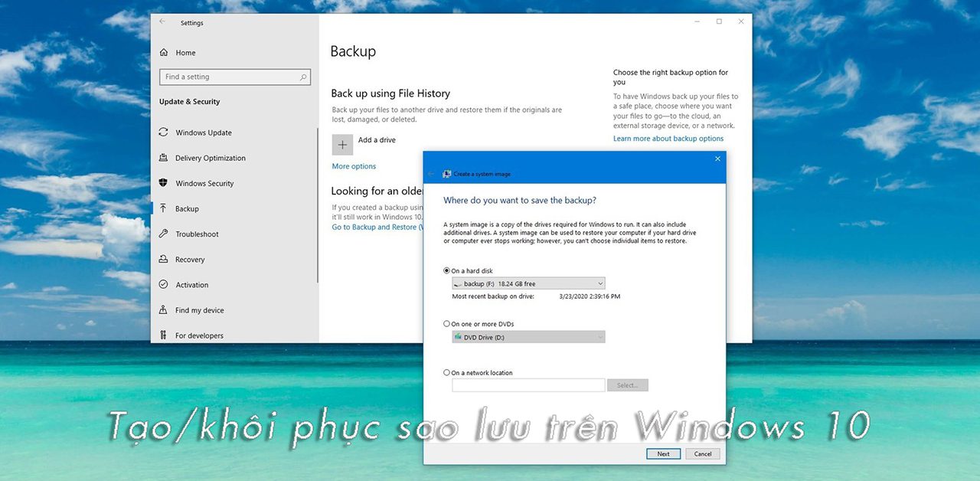Click the plus icon for Add a drive
980x481 pixels.
[x=342, y=144]
